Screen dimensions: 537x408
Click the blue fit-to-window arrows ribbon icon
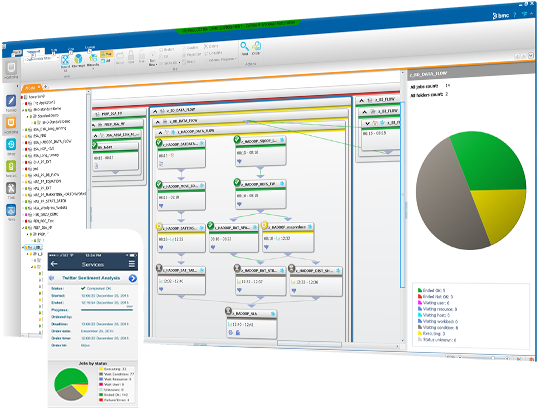(x=65, y=60)
